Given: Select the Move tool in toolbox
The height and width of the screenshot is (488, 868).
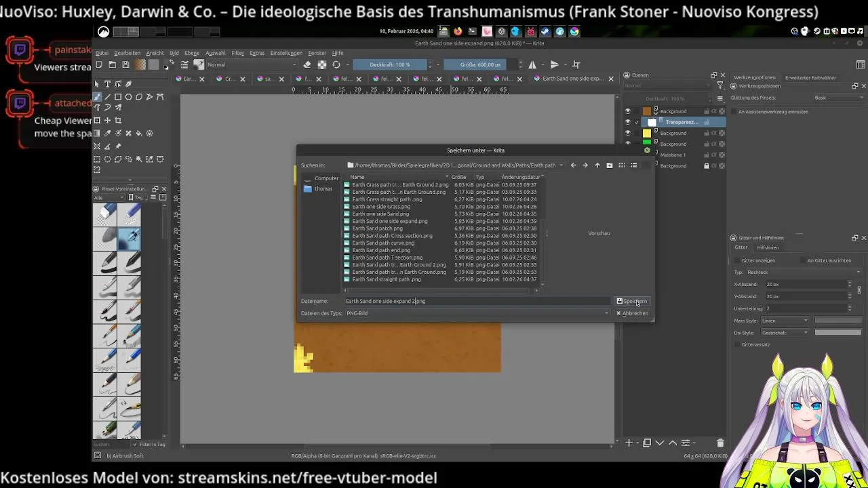Looking at the screenshot, I should coord(108,120).
